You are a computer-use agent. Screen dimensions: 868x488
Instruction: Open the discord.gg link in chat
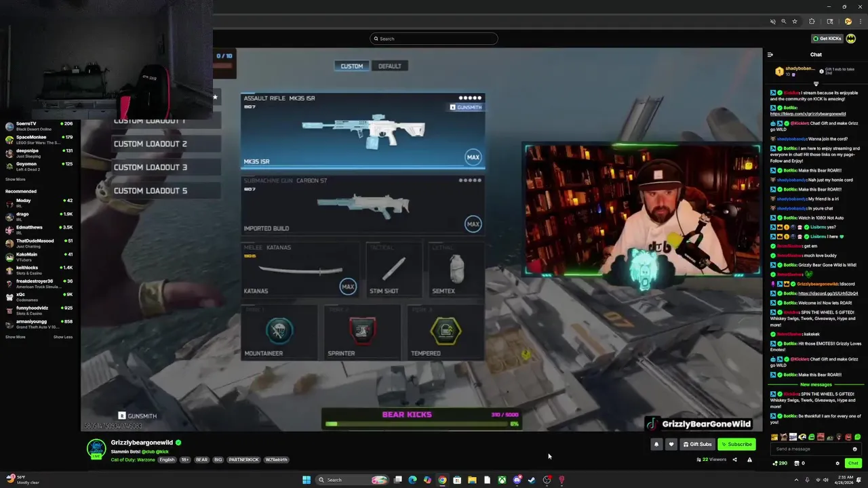tap(828, 293)
